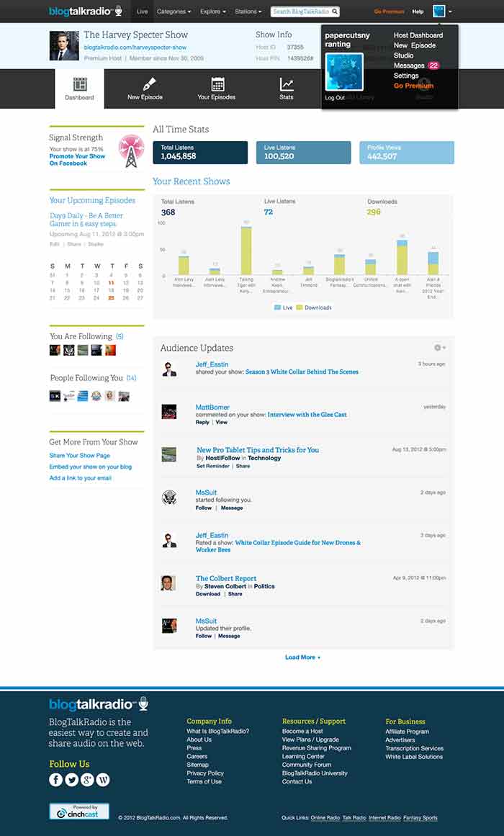Open the Stats chart icon
The width and height of the screenshot is (504, 836).
[287, 84]
